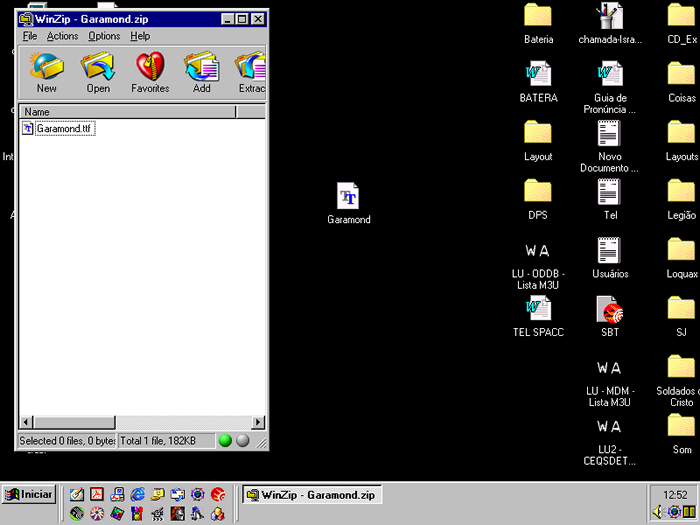
Task: Select the Guia de Pronúncia Word document
Action: (610, 88)
